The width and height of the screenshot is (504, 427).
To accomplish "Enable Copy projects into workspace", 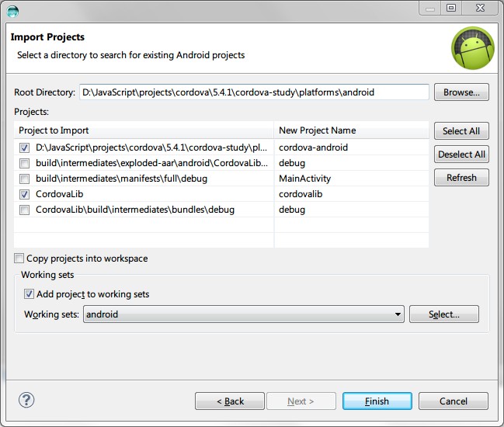I will click(x=19, y=259).
